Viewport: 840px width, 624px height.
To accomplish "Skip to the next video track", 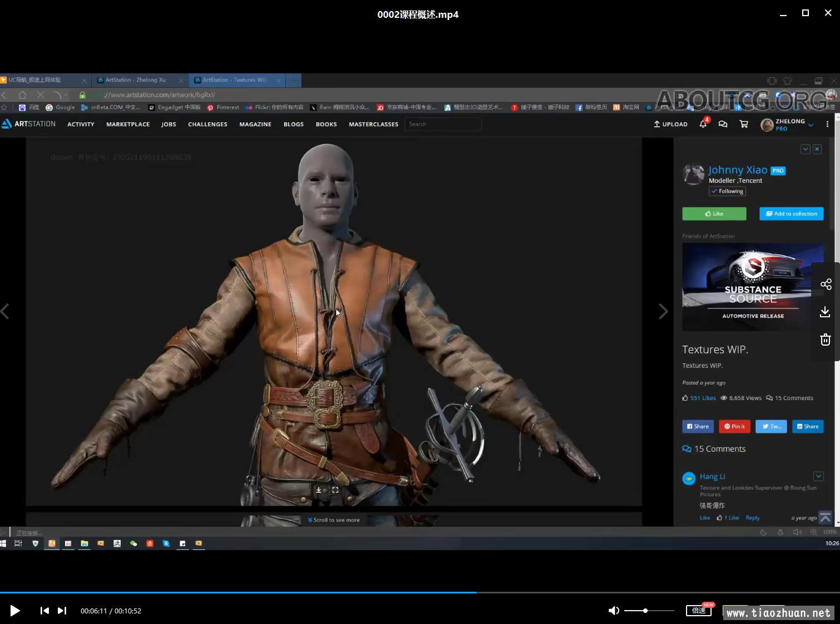I will 62,611.
